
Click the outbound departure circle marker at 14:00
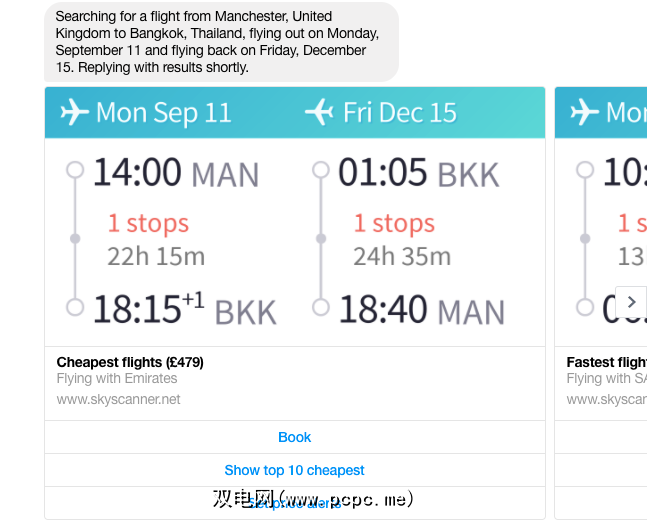pyautogui.click(x=74, y=171)
